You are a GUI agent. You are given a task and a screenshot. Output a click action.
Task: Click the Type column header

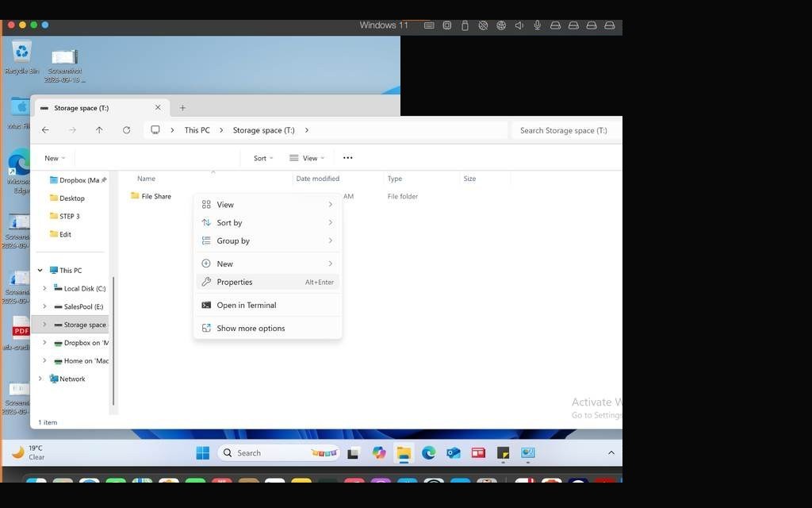395,179
